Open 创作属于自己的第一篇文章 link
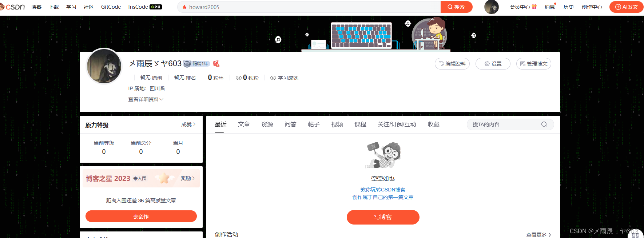Image resolution: width=644 pixels, height=238 pixels. (x=383, y=197)
